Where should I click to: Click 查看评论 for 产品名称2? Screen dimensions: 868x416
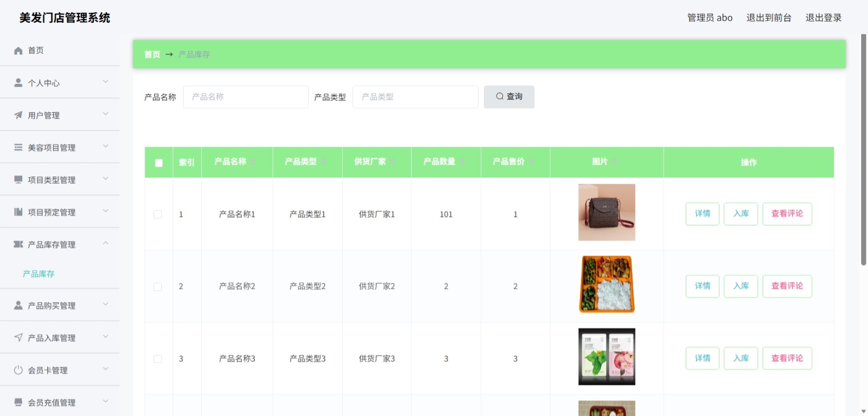tap(787, 286)
